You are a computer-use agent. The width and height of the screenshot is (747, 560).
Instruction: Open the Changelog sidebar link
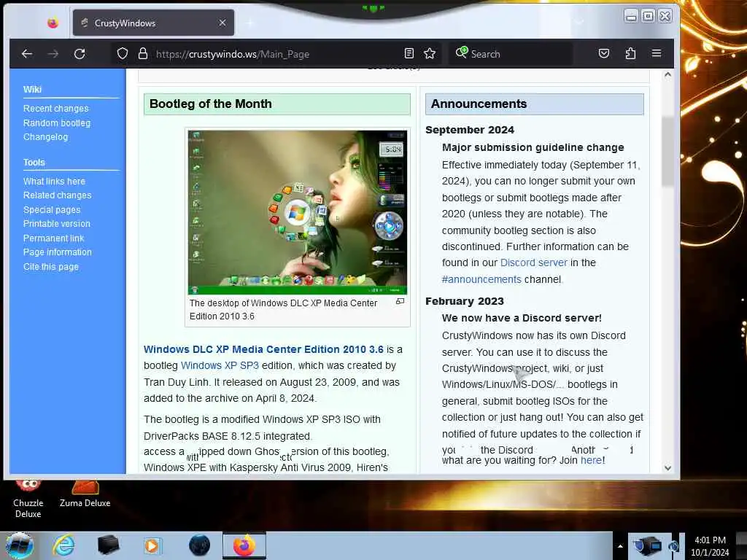(x=46, y=137)
